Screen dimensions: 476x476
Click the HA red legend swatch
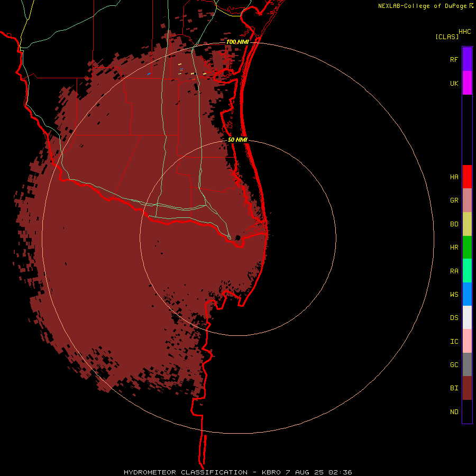[467, 177]
